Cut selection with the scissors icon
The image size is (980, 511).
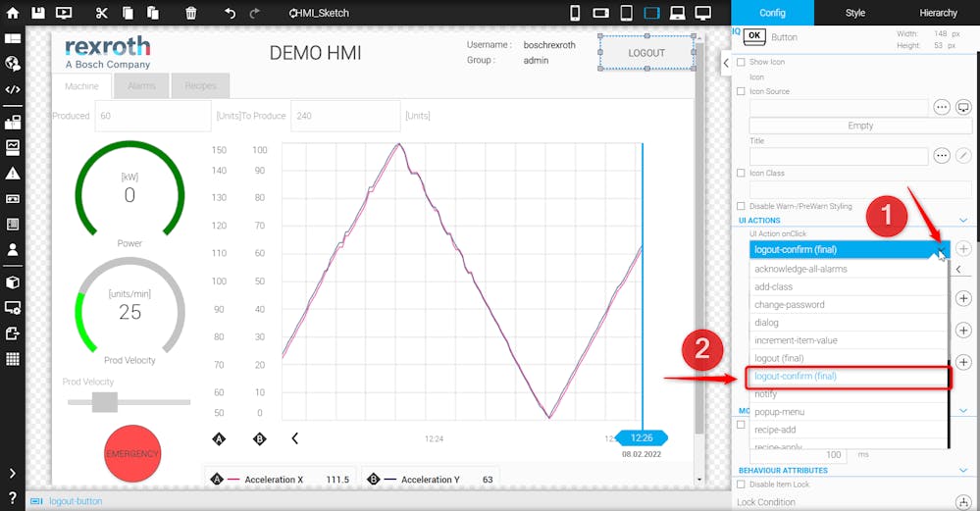[x=102, y=13]
